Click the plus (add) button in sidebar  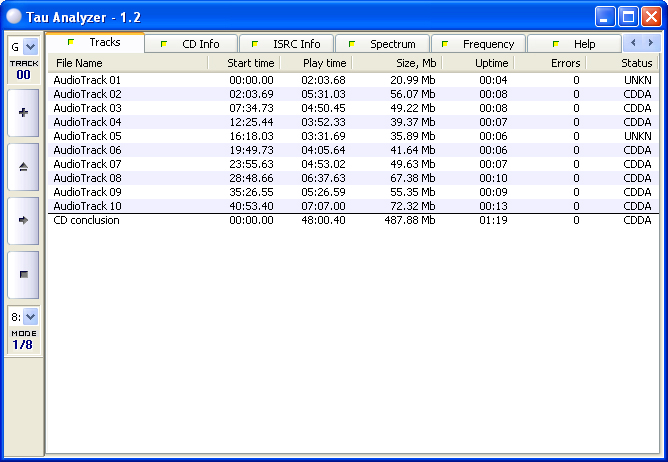tap(23, 113)
